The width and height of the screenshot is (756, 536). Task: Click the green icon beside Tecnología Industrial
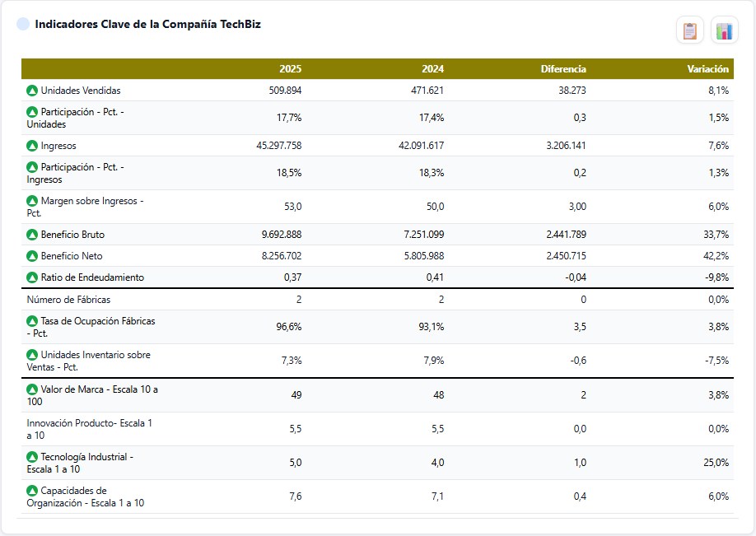click(32, 457)
